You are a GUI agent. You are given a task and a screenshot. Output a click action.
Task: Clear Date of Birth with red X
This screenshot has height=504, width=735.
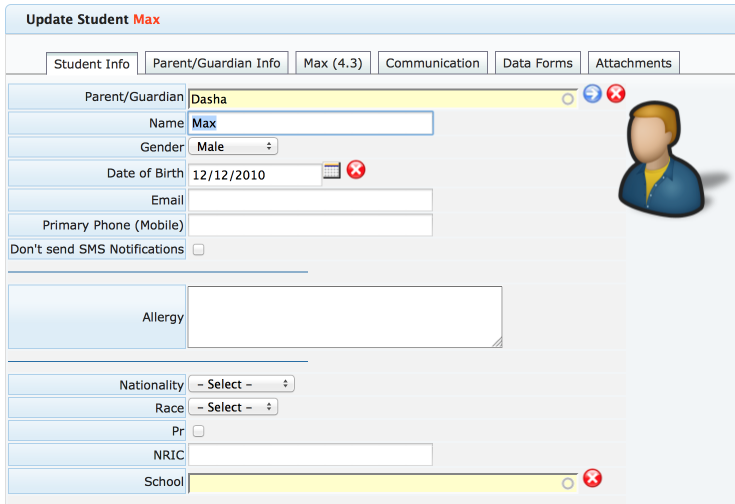coord(356,170)
